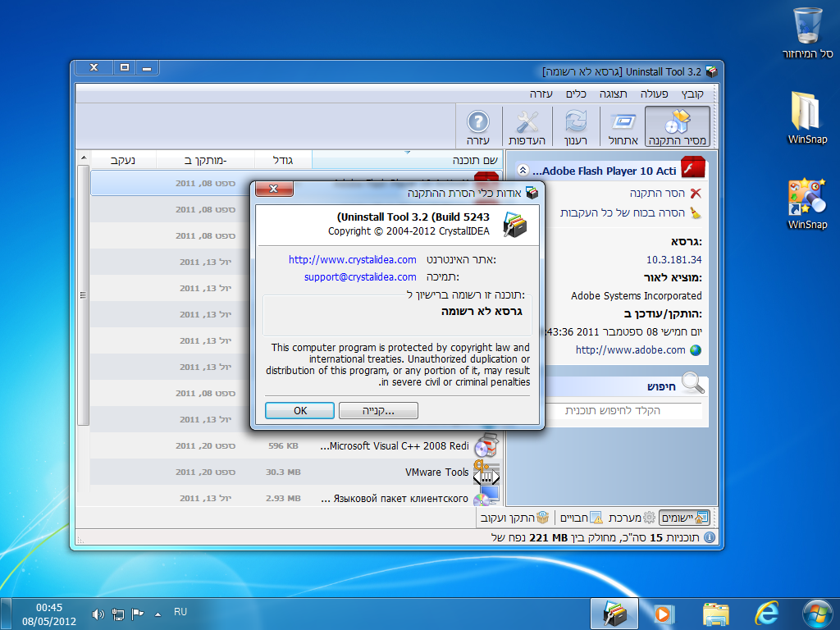The height and width of the screenshot is (630, 840).
Task: Click the program list scrollbar up arrow
Action: pos(84,158)
